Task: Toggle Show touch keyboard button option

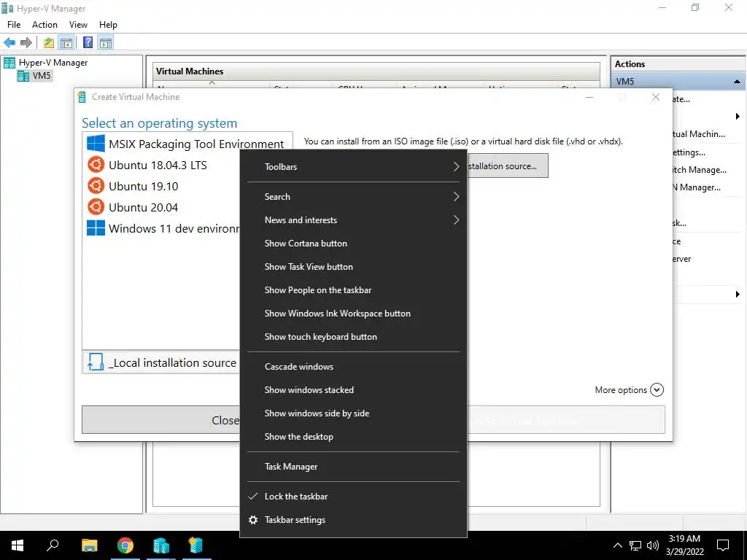Action: tap(353, 337)
